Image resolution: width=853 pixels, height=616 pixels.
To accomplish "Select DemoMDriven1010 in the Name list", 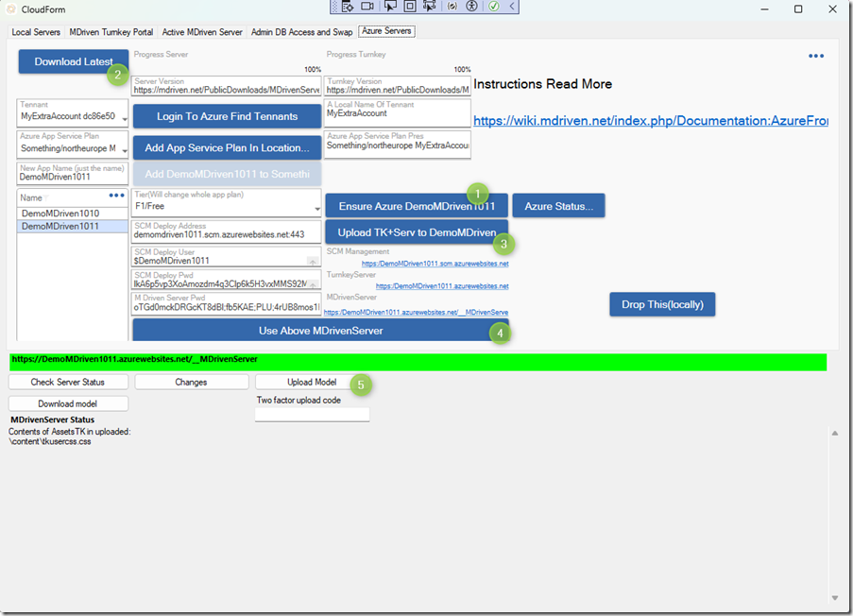I will coord(73,214).
